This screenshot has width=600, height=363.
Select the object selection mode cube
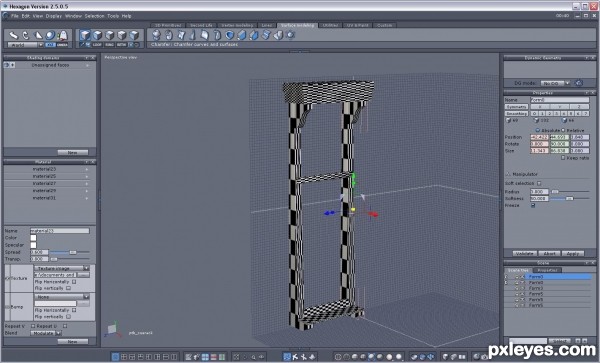click(x=85, y=35)
